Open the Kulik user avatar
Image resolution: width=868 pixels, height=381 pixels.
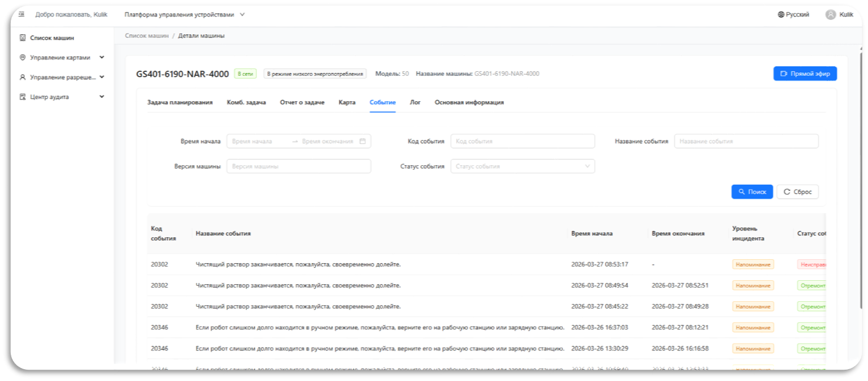click(831, 15)
